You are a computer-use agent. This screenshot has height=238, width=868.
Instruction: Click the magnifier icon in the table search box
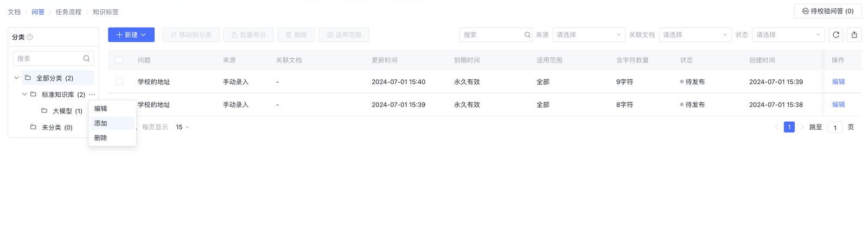(527, 35)
